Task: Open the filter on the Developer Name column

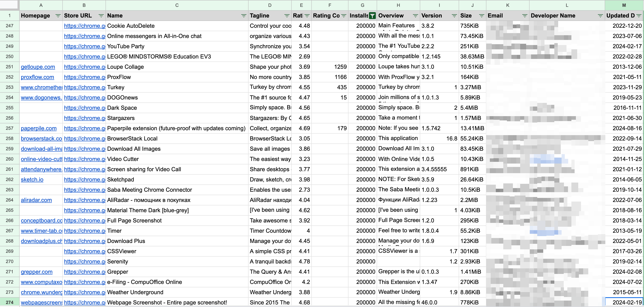Action: 600,16
